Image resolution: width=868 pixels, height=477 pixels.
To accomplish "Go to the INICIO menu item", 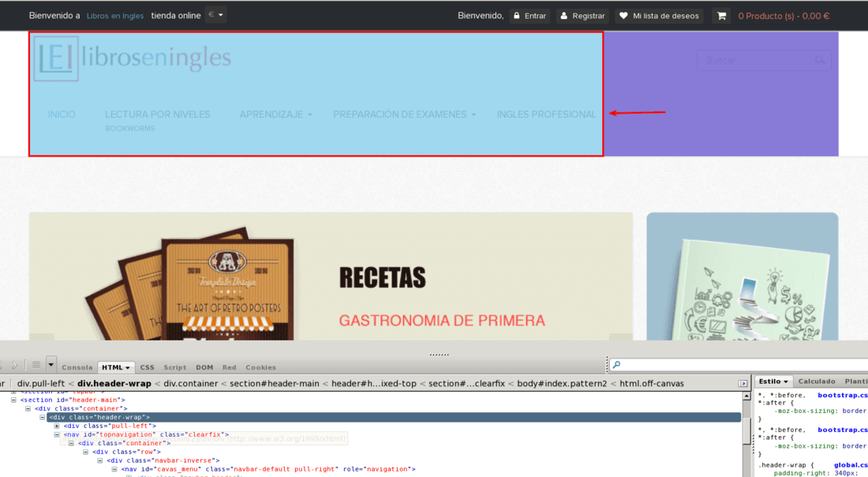I will pyautogui.click(x=62, y=115).
